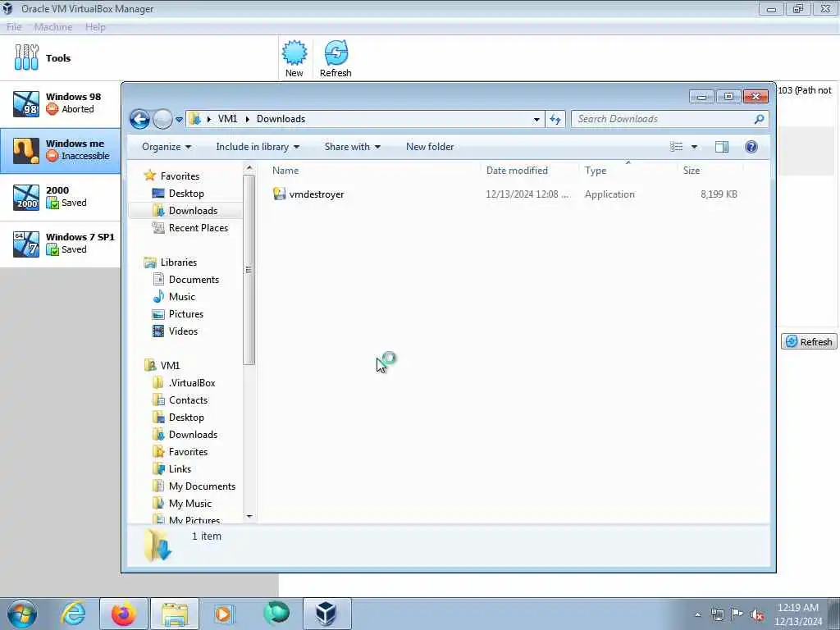Viewport: 840px width, 630px height.
Task: Click Refresh button in VirtualBox details pane
Action: tap(809, 342)
